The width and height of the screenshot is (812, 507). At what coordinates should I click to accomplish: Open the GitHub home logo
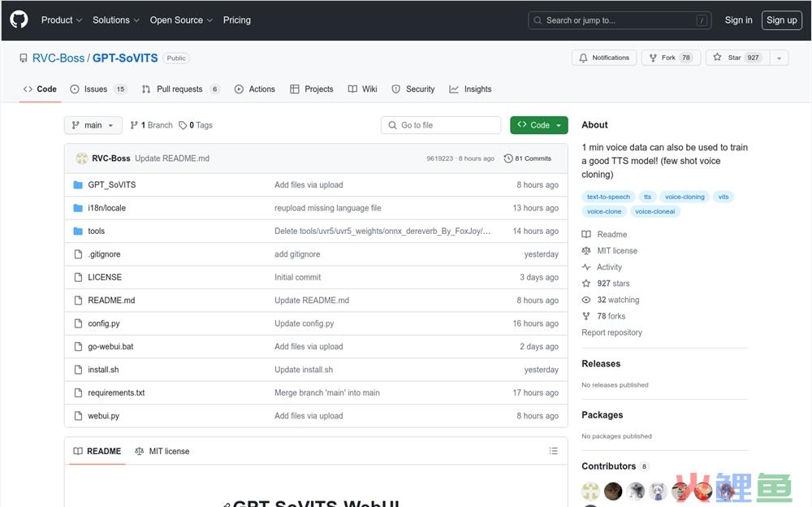tap(19, 19)
